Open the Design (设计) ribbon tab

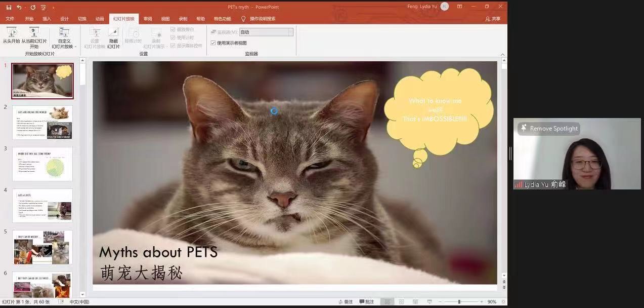pos(64,19)
